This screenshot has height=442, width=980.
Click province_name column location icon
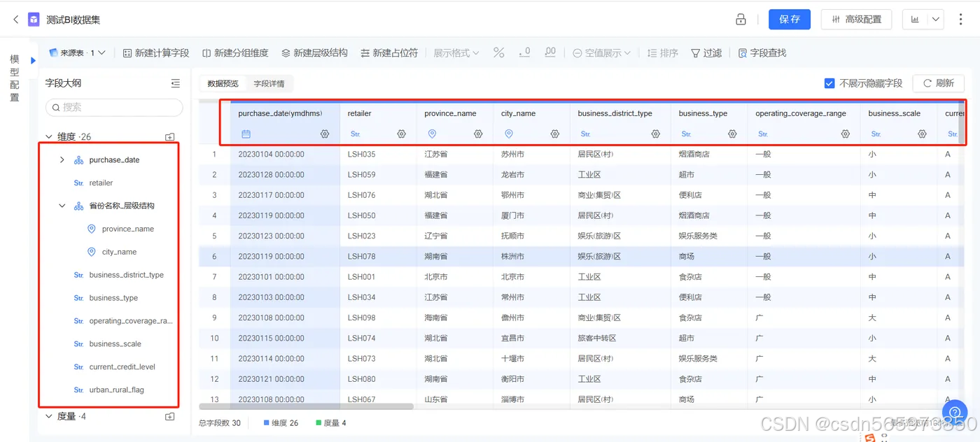tap(432, 134)
